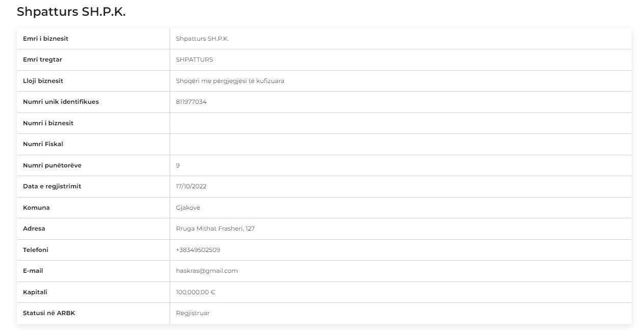The height and width of the screenshot is (336, 644).
Task: Select the business name value Shpatturs SH.P.K.
Action: point(202,39)
